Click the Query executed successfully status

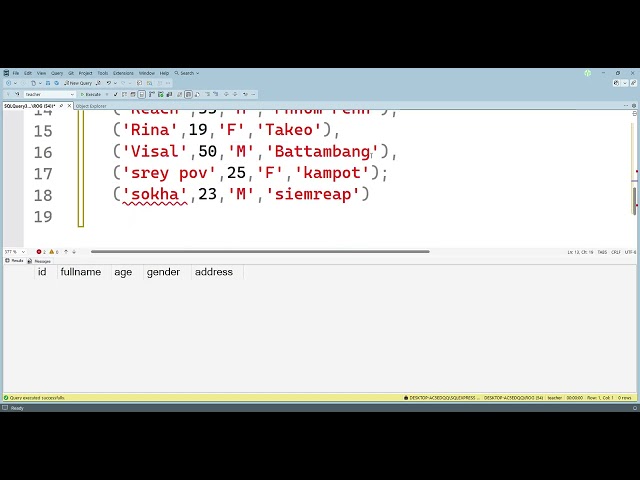pos(34,398)
